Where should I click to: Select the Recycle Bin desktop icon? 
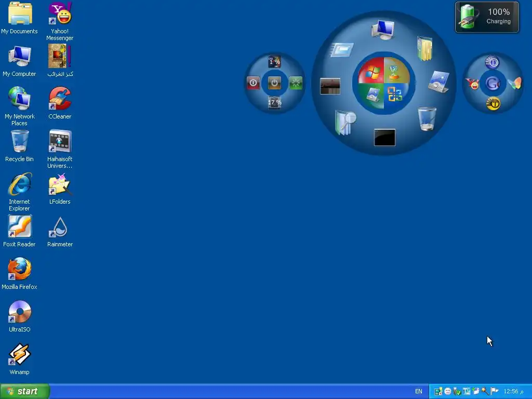pyautogui.click(x=19, y=146)
